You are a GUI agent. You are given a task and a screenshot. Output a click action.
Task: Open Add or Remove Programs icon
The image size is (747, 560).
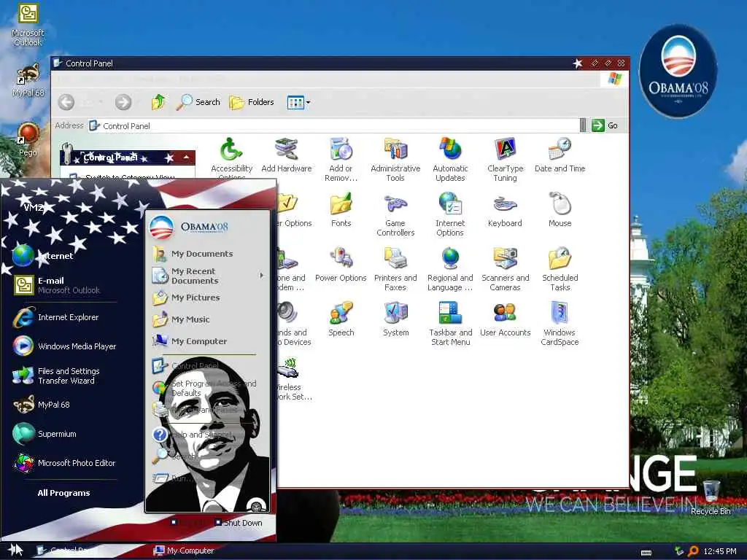[x=341, y=160]
